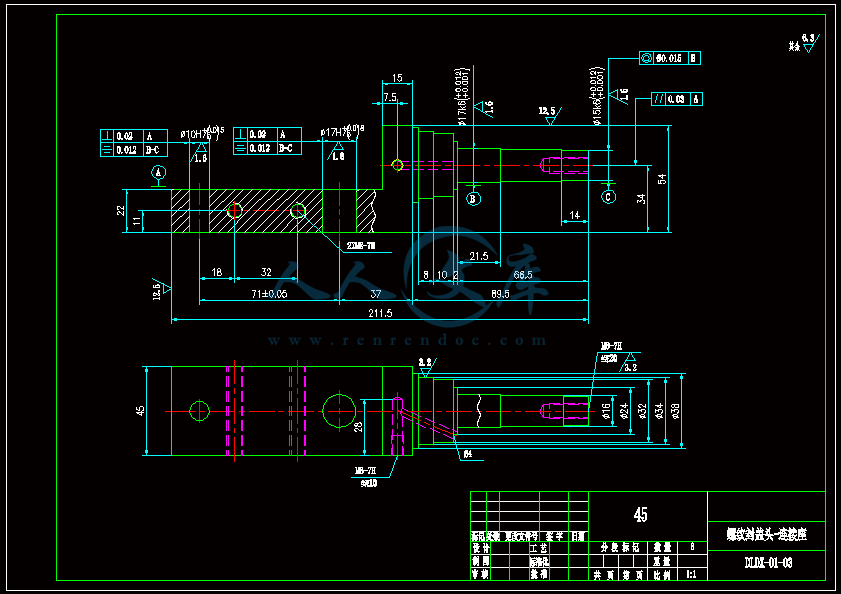841x594 pixels.
Task: Pick the concentricity tolerance frame 0.015 B
Action: pos(670,58)
